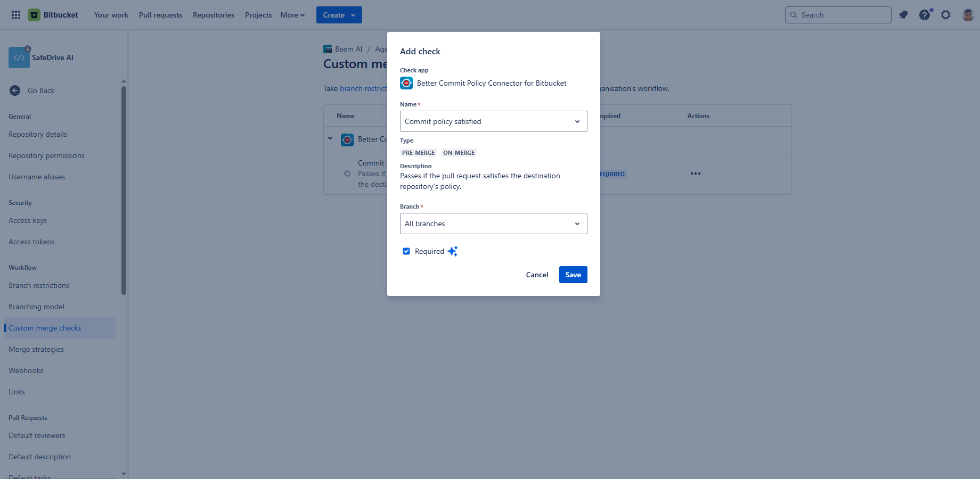
Task: Open Branching model in sidebar
Action: coord(36,307)
